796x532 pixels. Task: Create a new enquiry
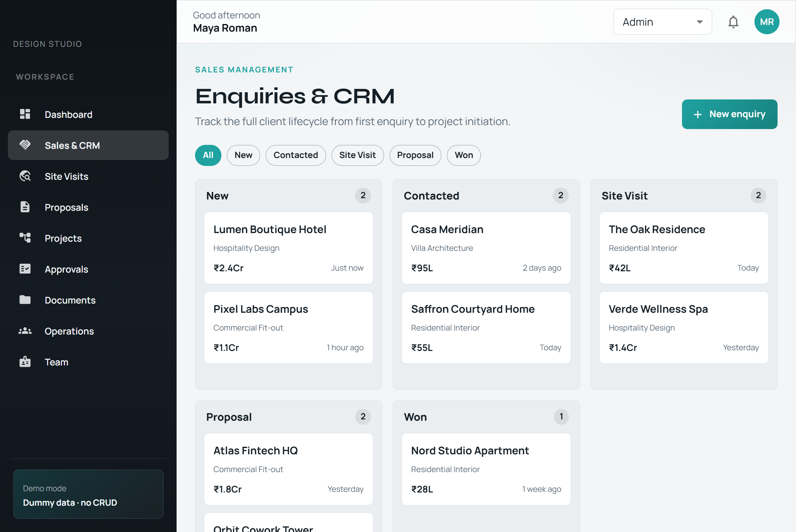click(x=729, y=114)
